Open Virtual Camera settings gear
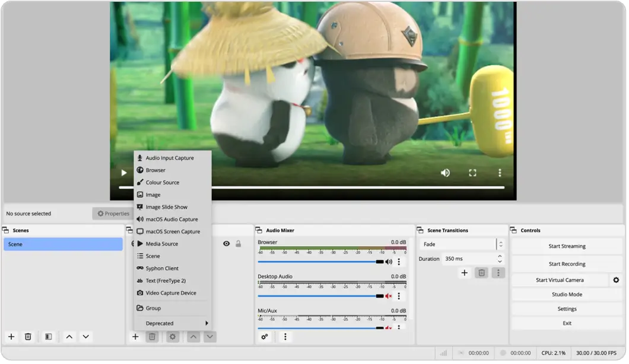 [x=617, y=280]
